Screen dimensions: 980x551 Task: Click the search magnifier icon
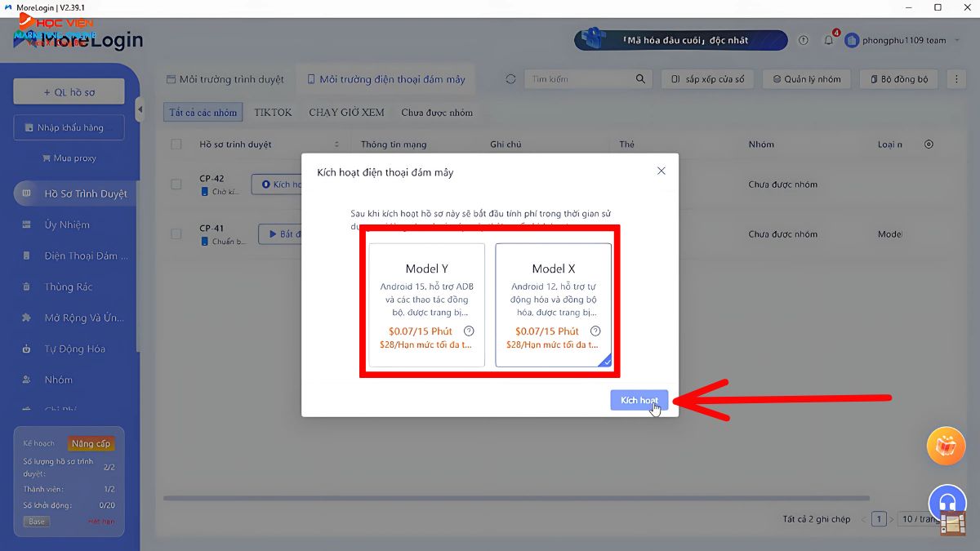640,79
